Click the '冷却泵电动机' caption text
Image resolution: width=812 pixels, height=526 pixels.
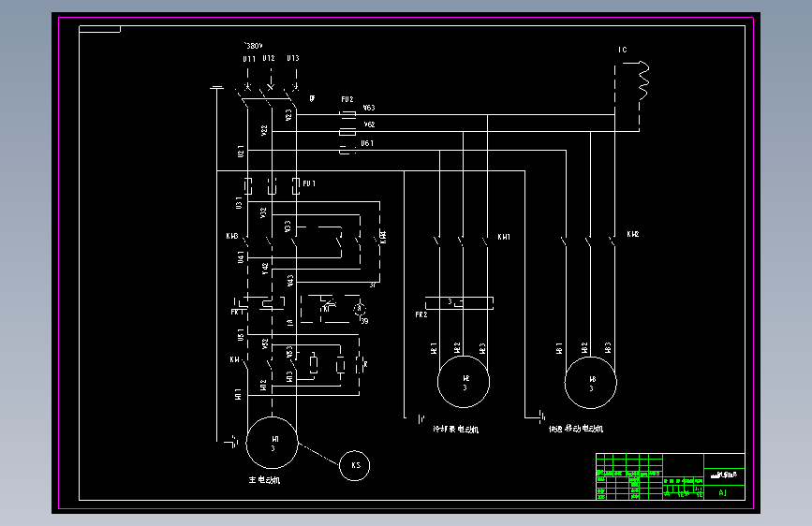click(456, 430)
